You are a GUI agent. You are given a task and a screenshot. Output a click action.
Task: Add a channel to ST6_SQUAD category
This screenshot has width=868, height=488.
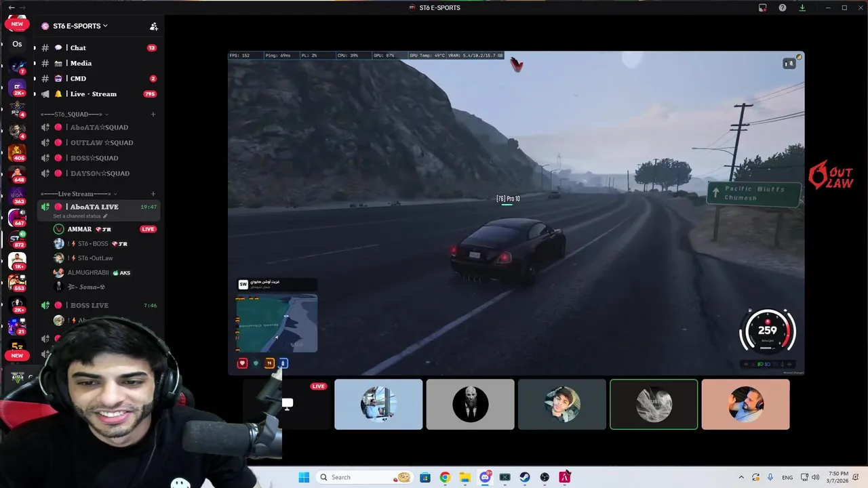pos(153,114)
